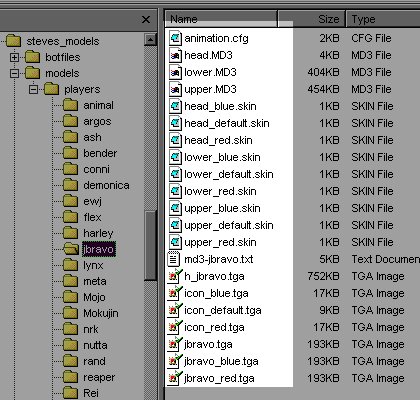Close the folder tree pane

[146, 20]
